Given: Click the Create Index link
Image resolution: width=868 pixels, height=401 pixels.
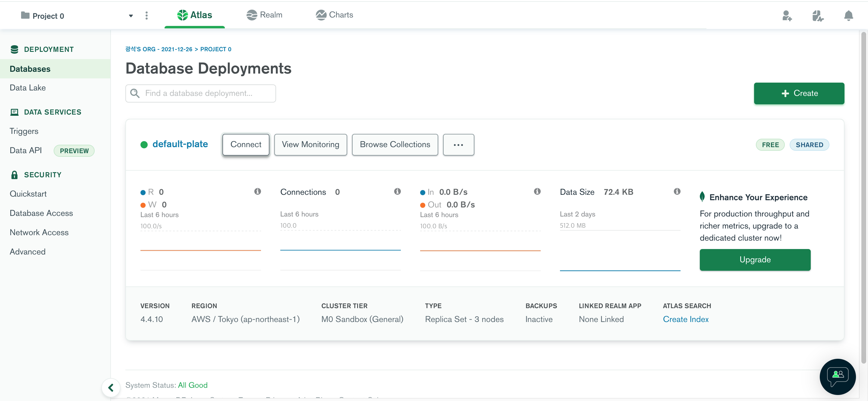Looking at the screenshot, I should point(686,319).
